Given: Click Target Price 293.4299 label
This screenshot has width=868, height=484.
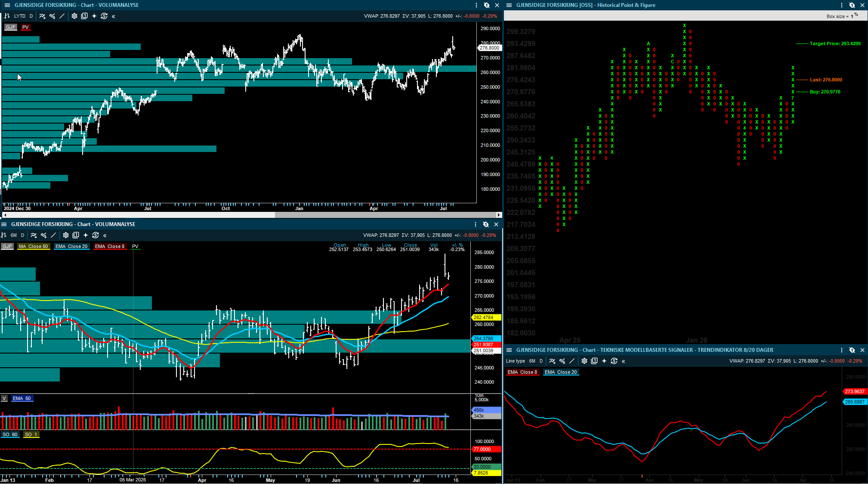Looking at the screenshot, I should click(835, 43).
